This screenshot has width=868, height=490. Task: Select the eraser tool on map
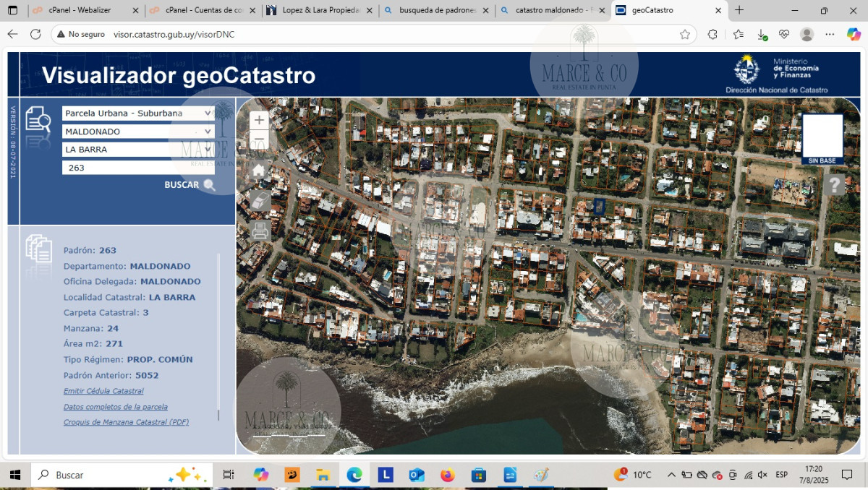260,201
